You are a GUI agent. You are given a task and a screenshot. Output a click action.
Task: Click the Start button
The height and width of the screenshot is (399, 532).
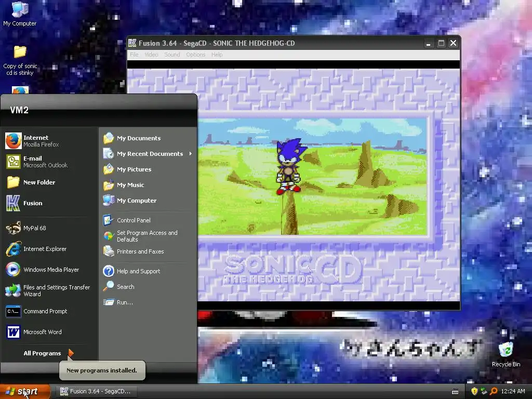[25, 391]
